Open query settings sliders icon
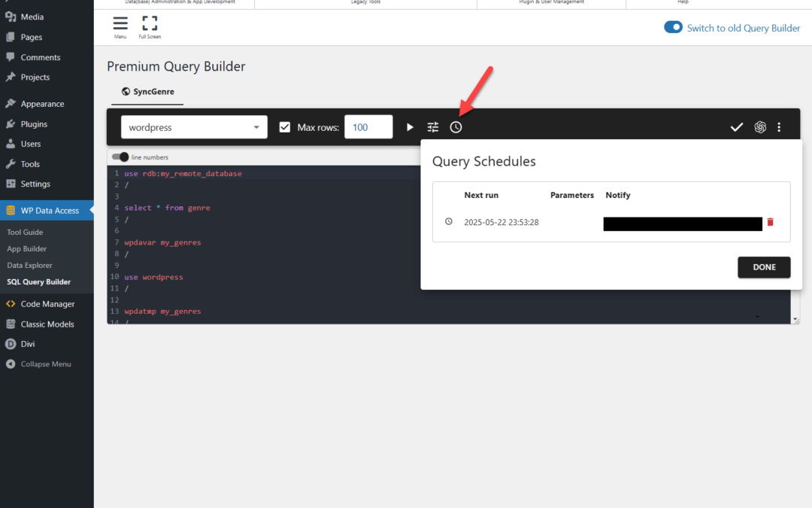This screenshot has width=812, height=508. [433, 127]
